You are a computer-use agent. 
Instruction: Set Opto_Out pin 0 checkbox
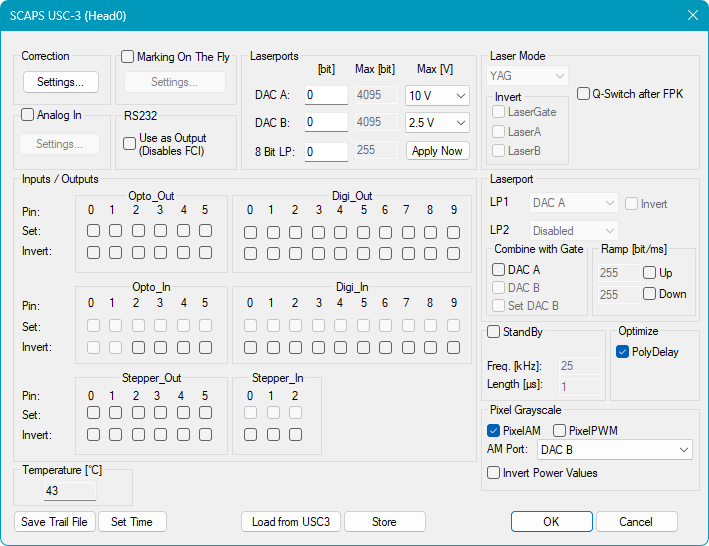94,231
